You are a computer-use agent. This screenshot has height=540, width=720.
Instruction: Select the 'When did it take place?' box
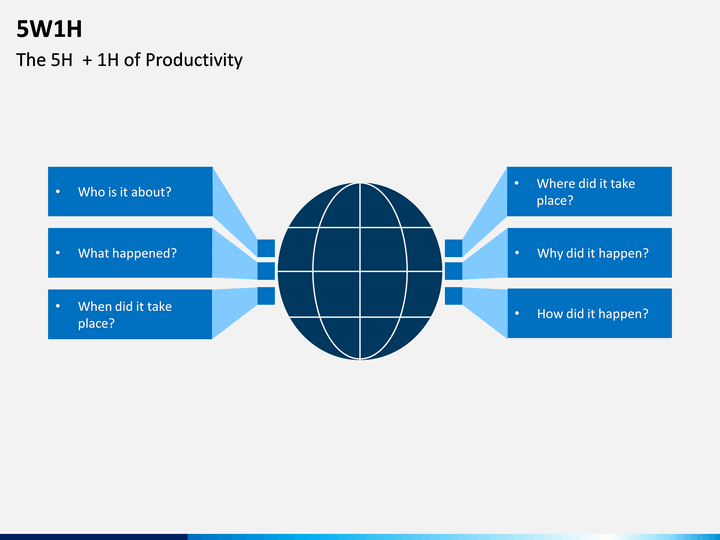[130, 314]
